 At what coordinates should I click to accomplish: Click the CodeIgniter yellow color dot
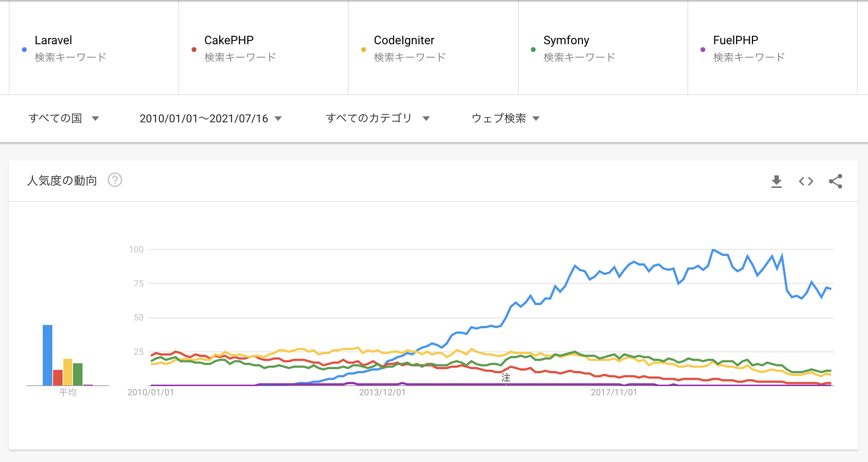[x=364, y=49]
